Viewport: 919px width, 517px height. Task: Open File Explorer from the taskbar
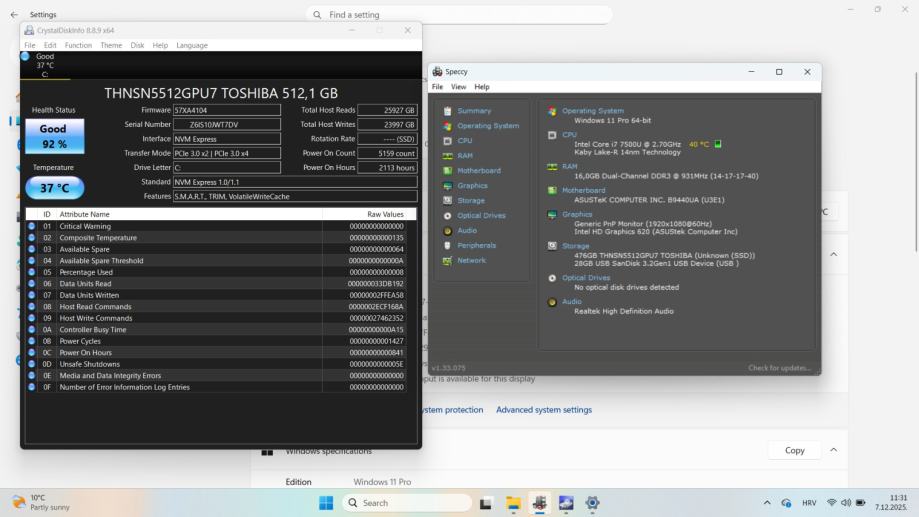[x=513, y=503]
